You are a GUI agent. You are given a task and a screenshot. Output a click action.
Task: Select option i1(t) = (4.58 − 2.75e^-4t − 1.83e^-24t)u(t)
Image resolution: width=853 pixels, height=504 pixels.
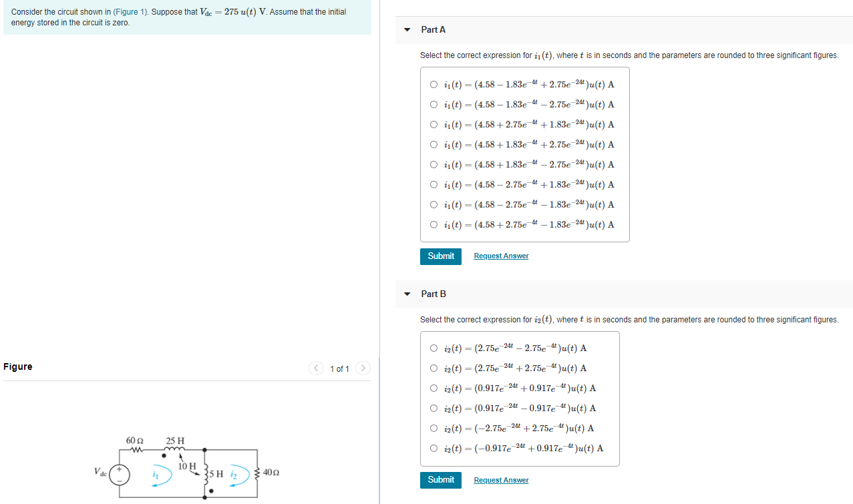434,205
